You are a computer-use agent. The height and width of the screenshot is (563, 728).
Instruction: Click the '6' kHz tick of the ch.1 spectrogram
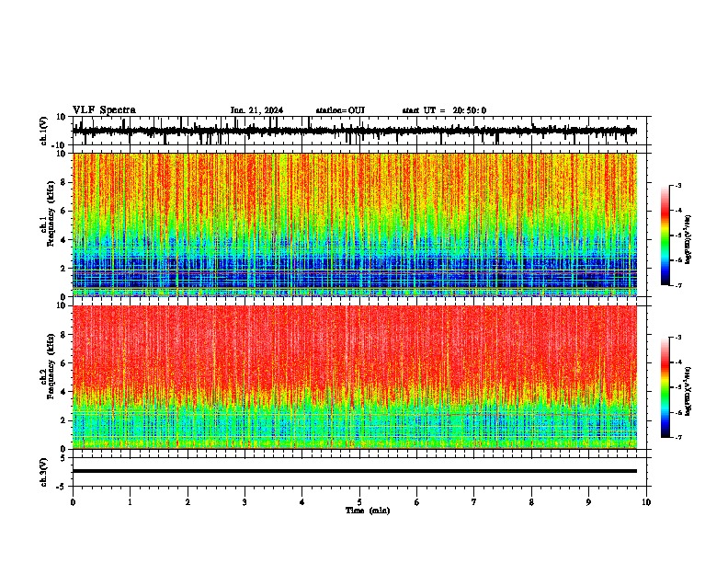[x=63, y=211]
